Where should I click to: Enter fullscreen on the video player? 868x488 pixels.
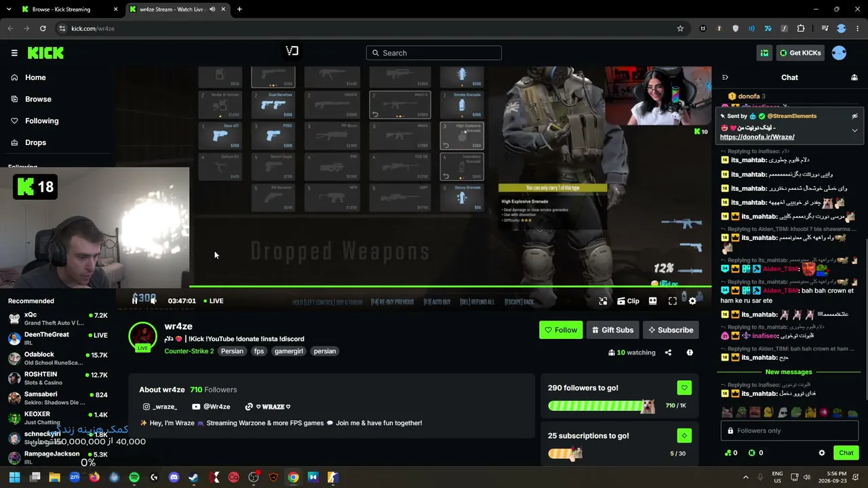(x=673, y=301)
